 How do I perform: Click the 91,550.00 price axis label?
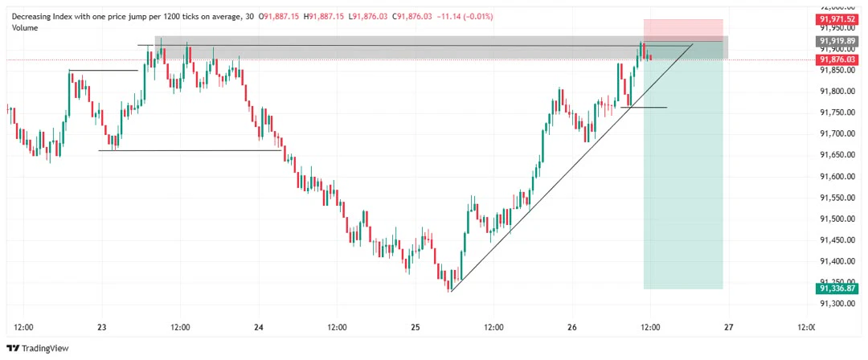(838, 197)
